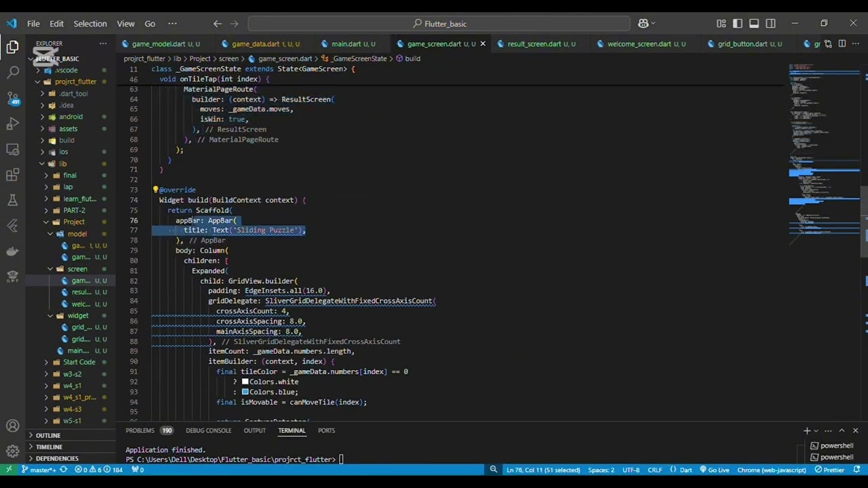Go forward using the right arrow
The height and width of the screenshot is (488, 868).
tap(234, 24)
